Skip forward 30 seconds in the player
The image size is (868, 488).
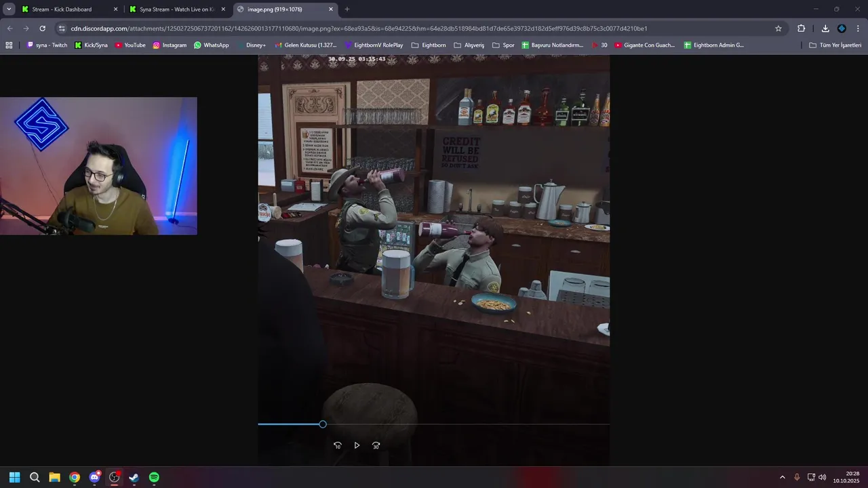pos(376,445)
